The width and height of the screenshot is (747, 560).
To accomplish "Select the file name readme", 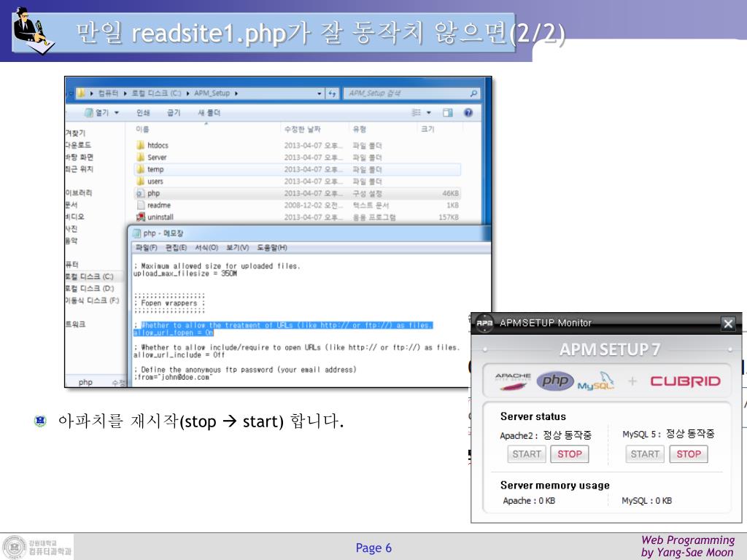I will (x=159, y=205).
